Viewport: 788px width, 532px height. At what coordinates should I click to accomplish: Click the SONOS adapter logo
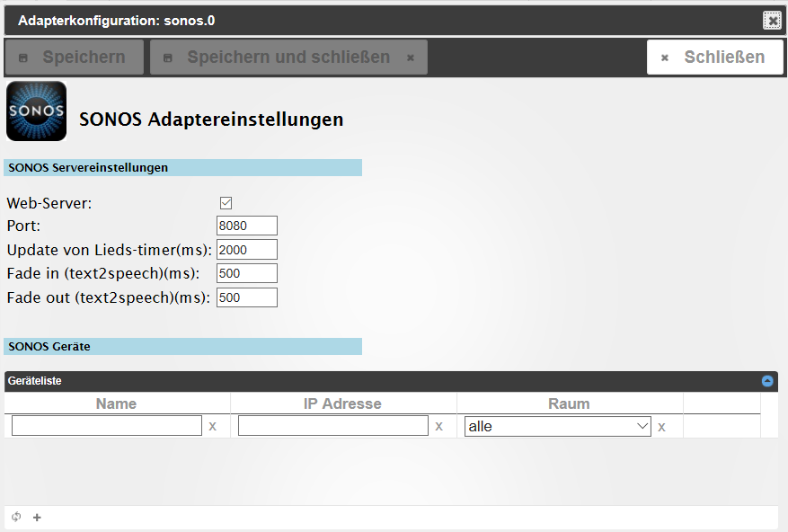36,111
